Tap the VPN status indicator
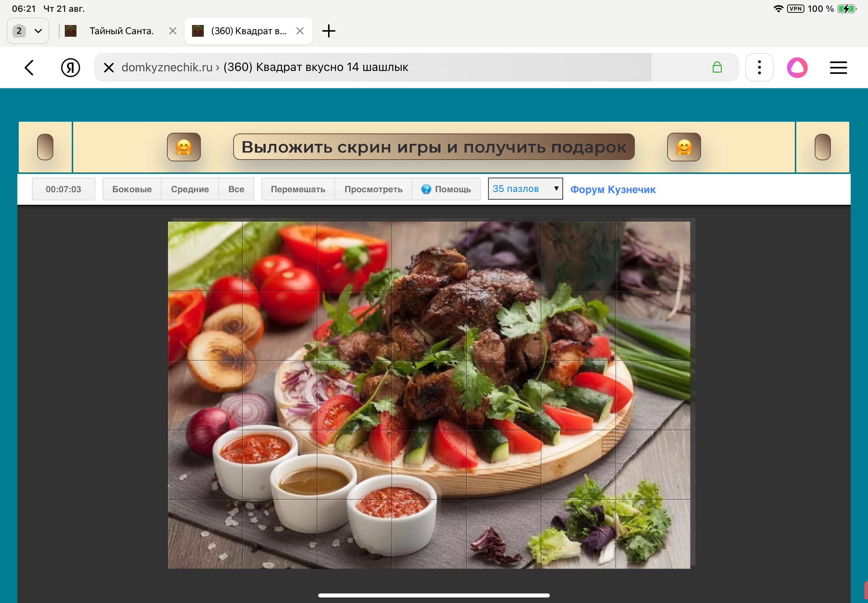This screenshot has width=868, height=603. click(x=796, y=9)
